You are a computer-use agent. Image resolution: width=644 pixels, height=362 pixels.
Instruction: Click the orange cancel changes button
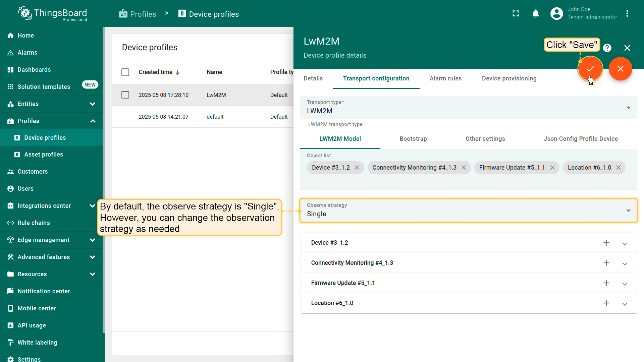click(620, 69)
